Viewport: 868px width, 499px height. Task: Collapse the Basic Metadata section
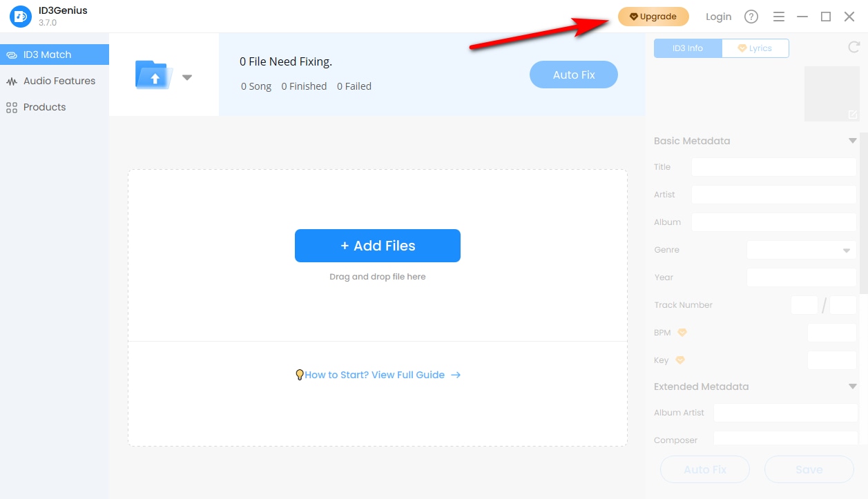(853, 141)
